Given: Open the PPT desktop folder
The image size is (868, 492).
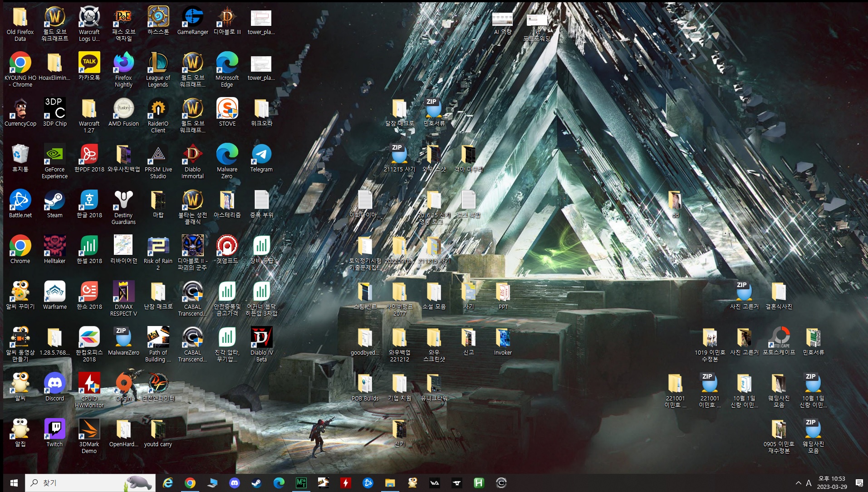Looking at the screenshot, I should 503,296.
